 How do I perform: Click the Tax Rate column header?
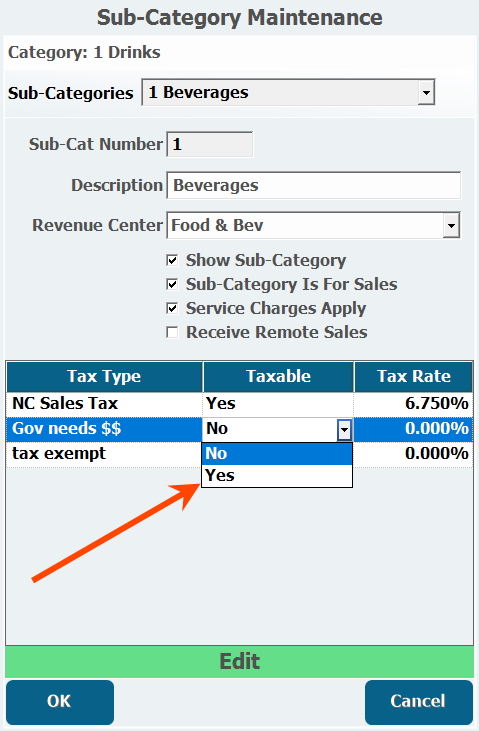414,376
